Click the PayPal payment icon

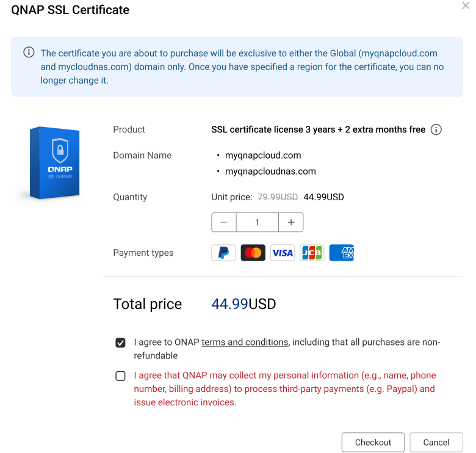coord(223,253)
